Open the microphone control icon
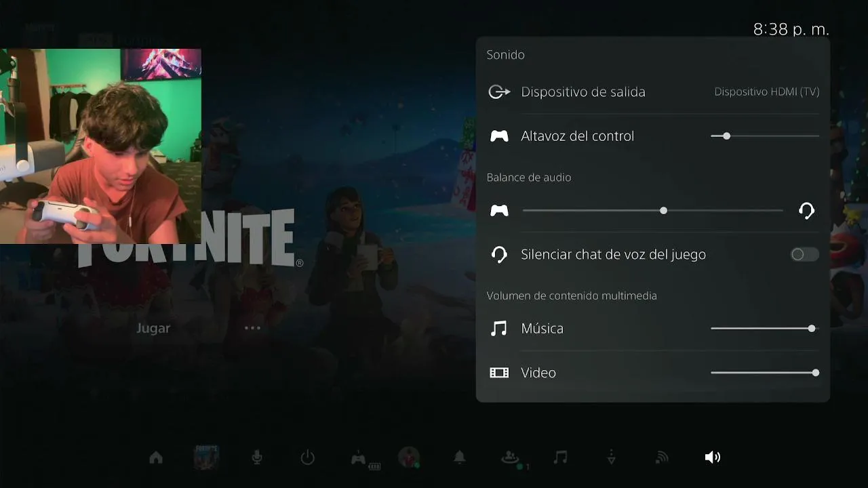868x488 pixels. coord(257,457)
